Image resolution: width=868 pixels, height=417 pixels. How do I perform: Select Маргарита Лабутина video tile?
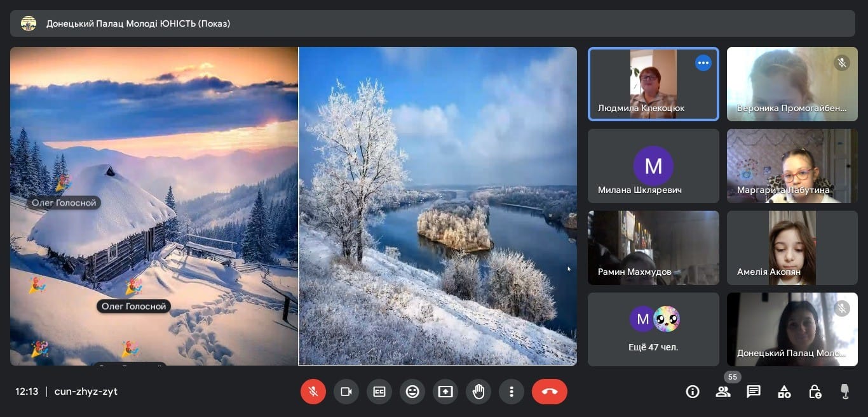tap(792, 166)
